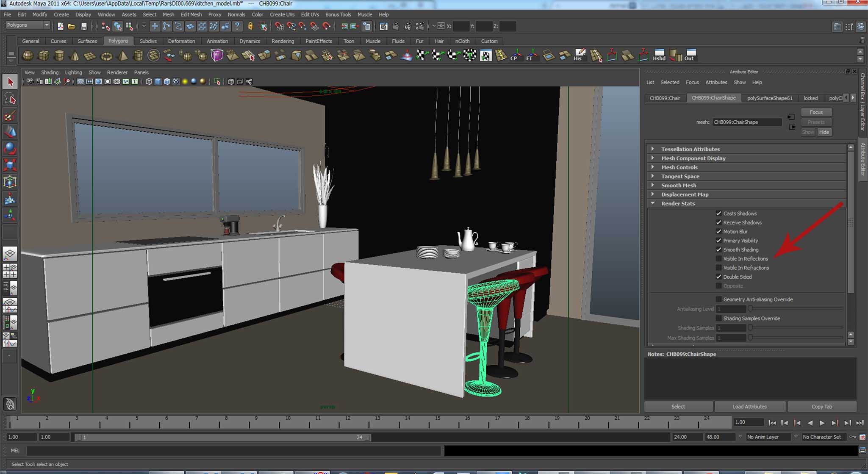Choose the Scale tool in toolbox
868x474 pixels.
[x=10, y=165]
